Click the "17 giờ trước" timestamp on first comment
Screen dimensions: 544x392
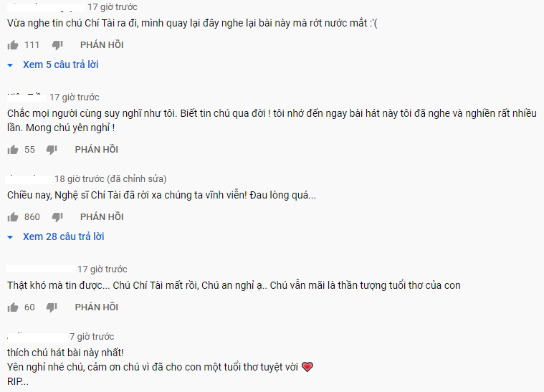(113, 7)
